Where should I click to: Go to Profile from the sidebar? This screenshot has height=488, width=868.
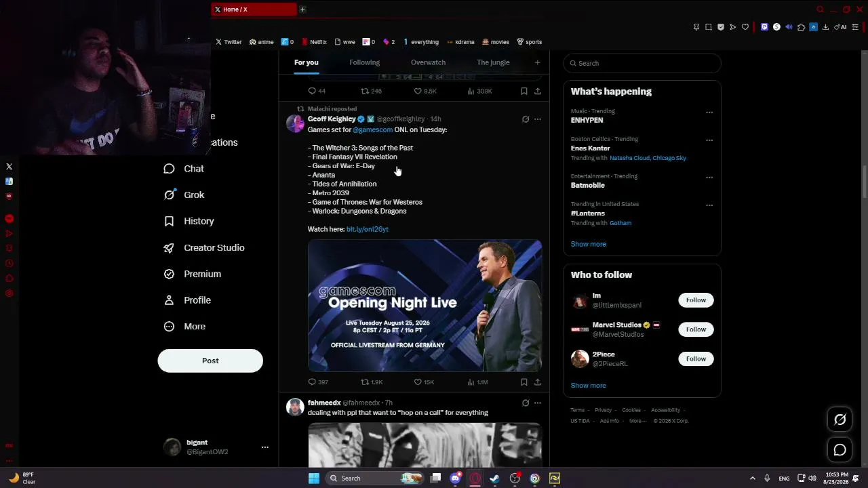tap(187, 300)
